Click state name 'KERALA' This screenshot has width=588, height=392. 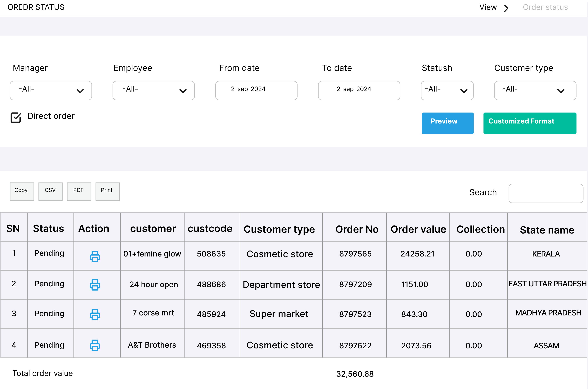[546, 254]
